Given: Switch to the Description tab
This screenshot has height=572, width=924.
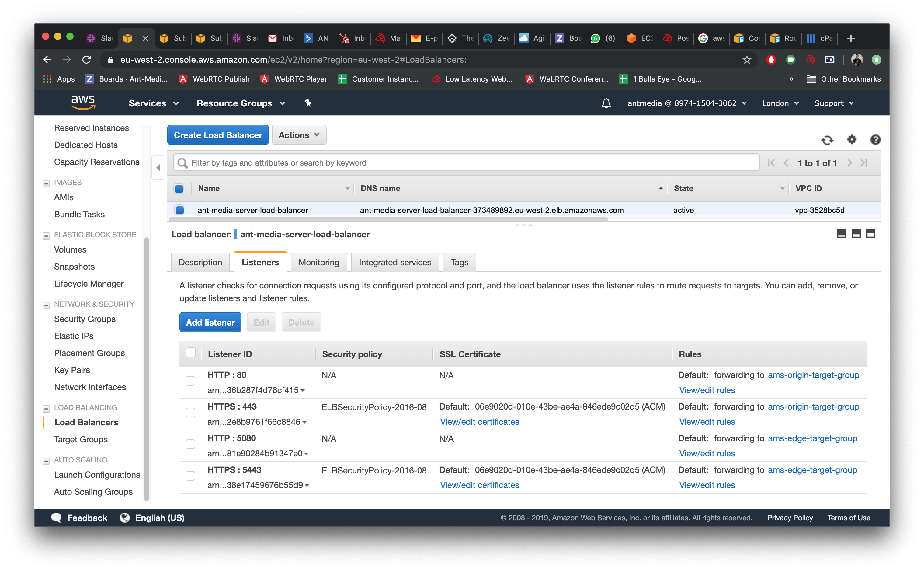Looking at the screenshot, I should [x=200, y=262].
